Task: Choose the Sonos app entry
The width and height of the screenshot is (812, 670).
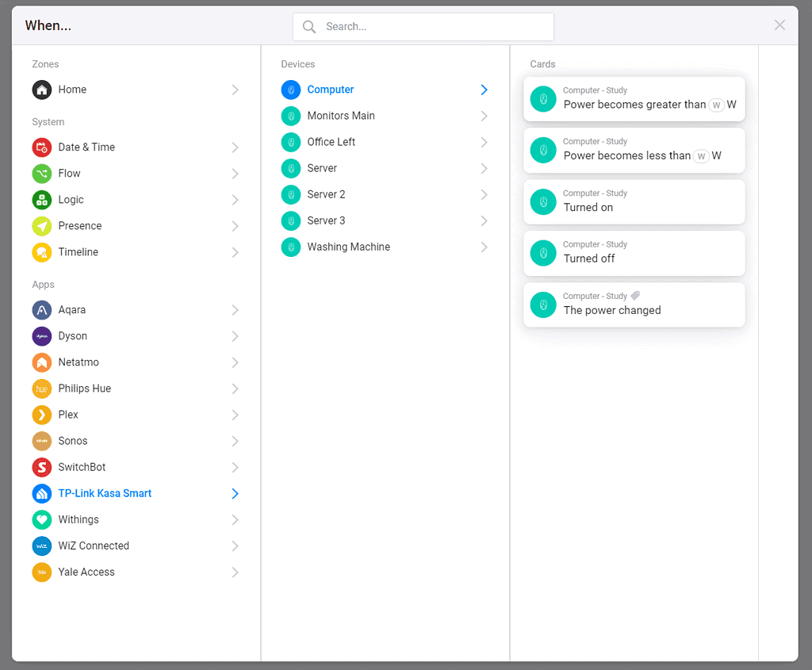Action: [x=73, y=441]
